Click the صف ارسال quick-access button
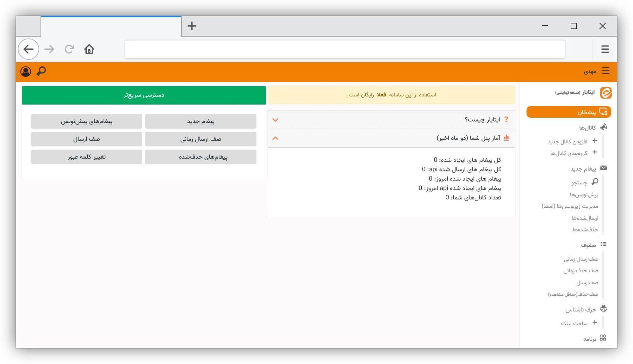This screenshot has width=633, height=364. tap(87, 139)
